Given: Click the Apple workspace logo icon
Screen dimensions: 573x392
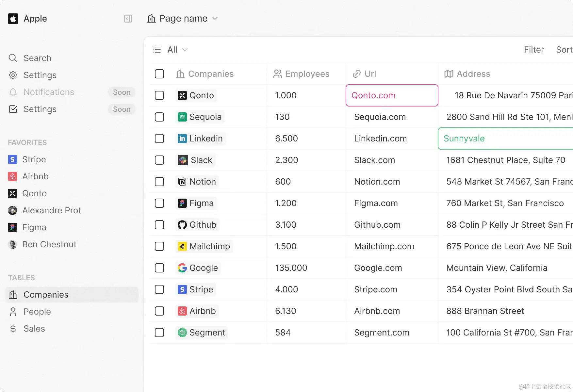Looking at the screenshot, I should coord(13,19).
